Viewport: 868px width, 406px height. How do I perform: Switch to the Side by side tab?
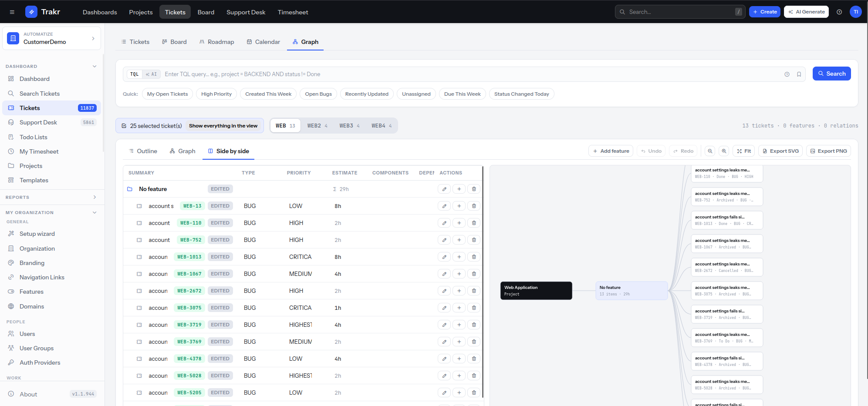(x=229, y=151)
